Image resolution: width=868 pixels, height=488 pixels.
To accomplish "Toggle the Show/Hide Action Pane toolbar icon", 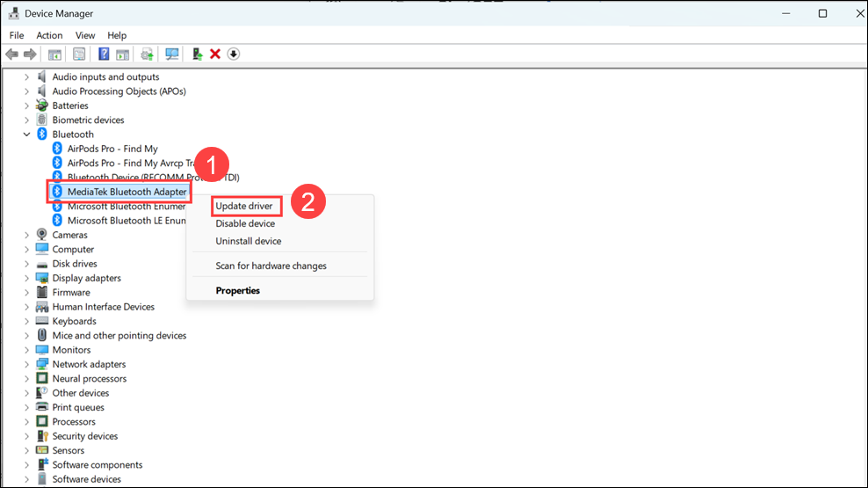I will [x=122, y=55].
